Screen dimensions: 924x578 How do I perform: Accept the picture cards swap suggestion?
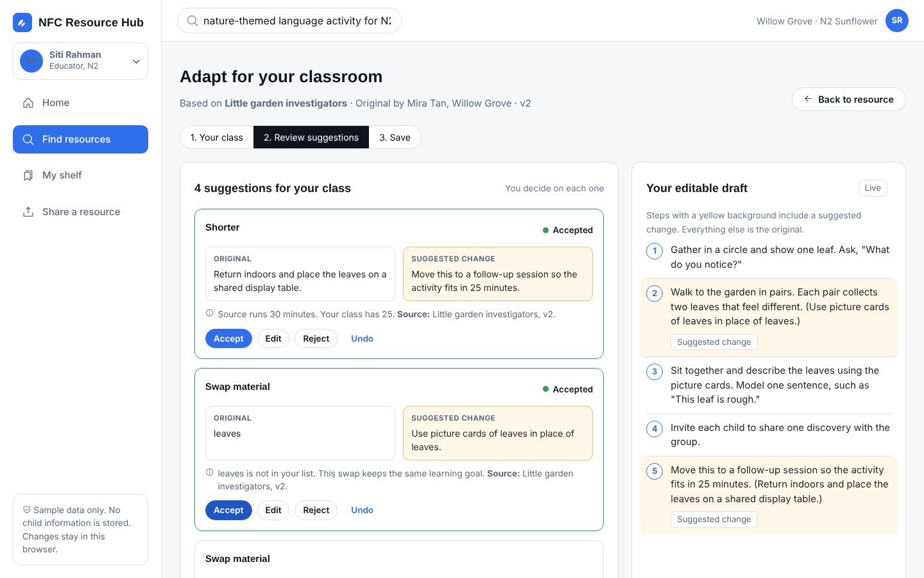[x=228, y=510]
